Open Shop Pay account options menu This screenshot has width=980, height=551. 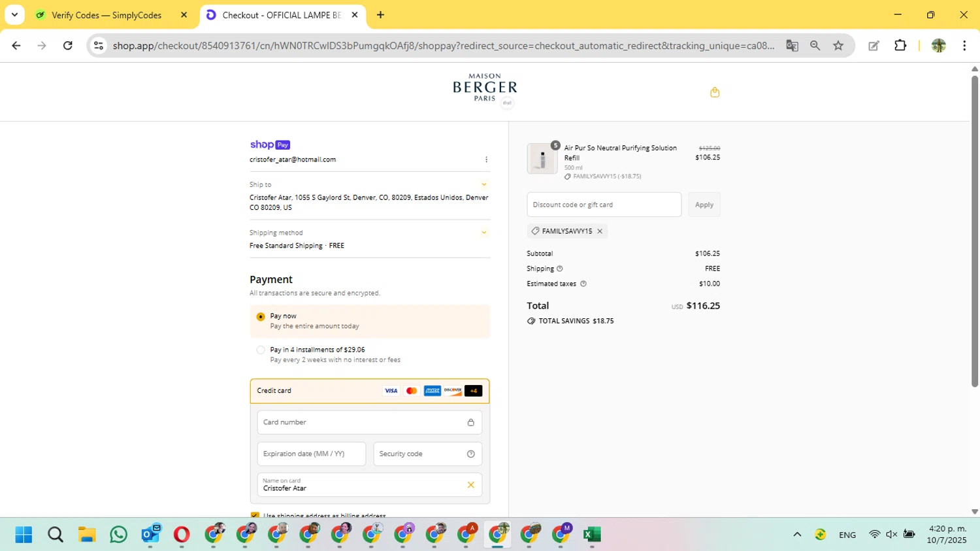pos(486,159)
